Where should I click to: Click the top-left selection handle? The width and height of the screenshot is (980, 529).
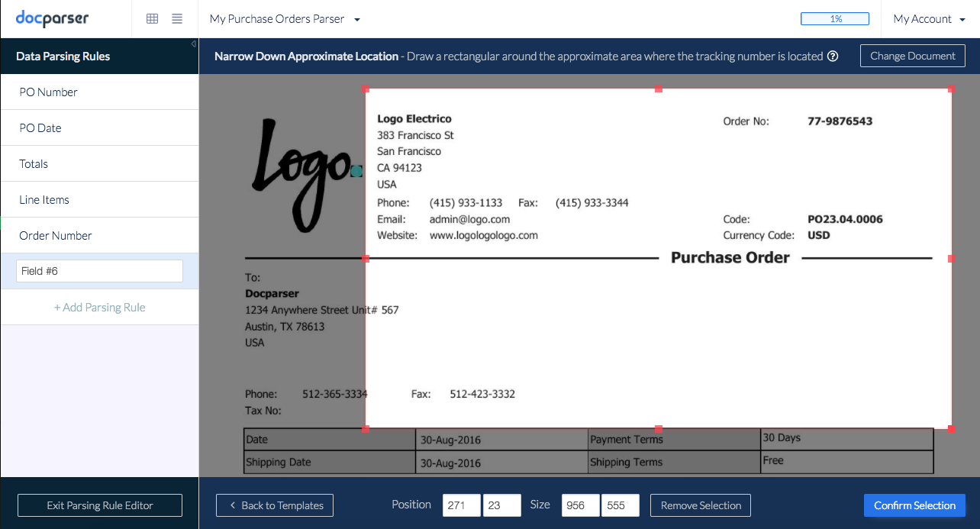coord(366,89)
